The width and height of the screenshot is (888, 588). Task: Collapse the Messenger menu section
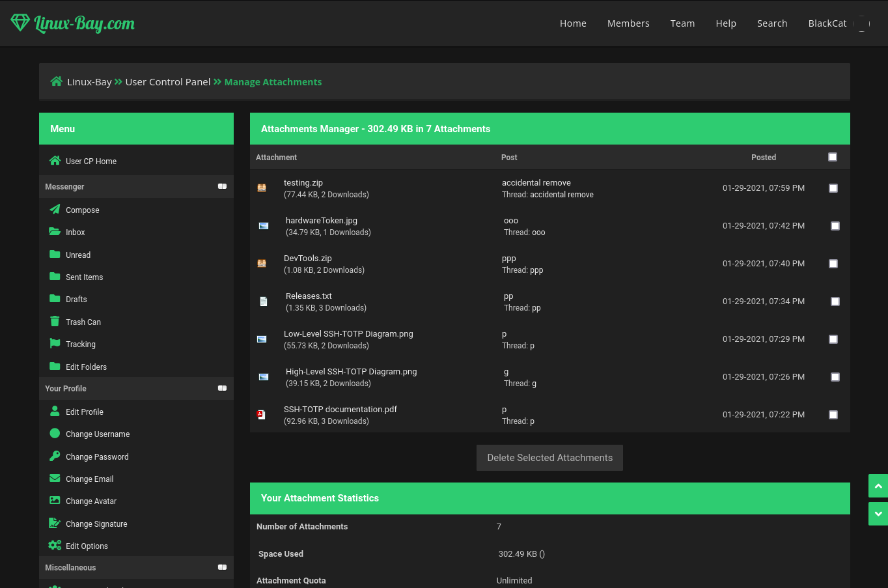(222, 186)
